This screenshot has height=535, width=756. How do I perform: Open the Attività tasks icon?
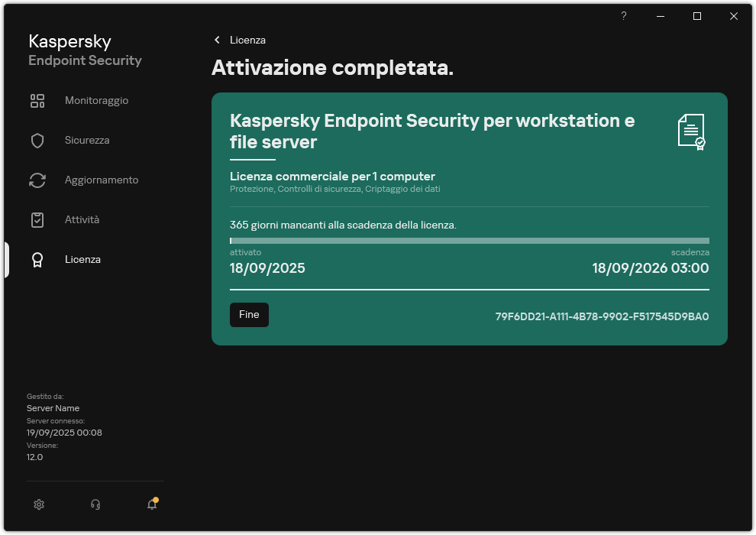coord(37,219)
